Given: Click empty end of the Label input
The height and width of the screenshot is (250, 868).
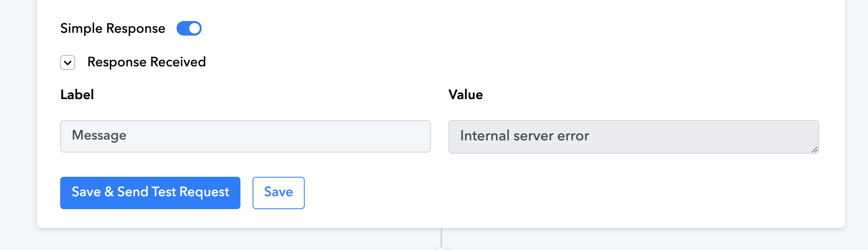Looking at the screenshot, I should click(323, 136).
